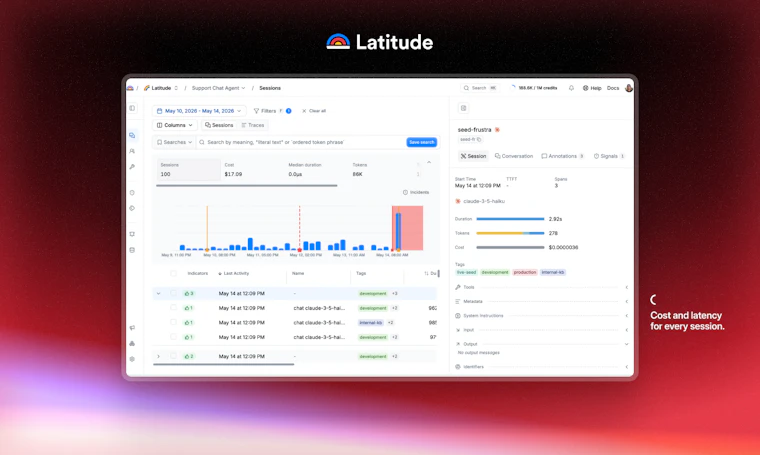Expand the thumbs-up 2 session row
Image resolution: width=760 pixels, height=455 pixels.
coord(158,357)
